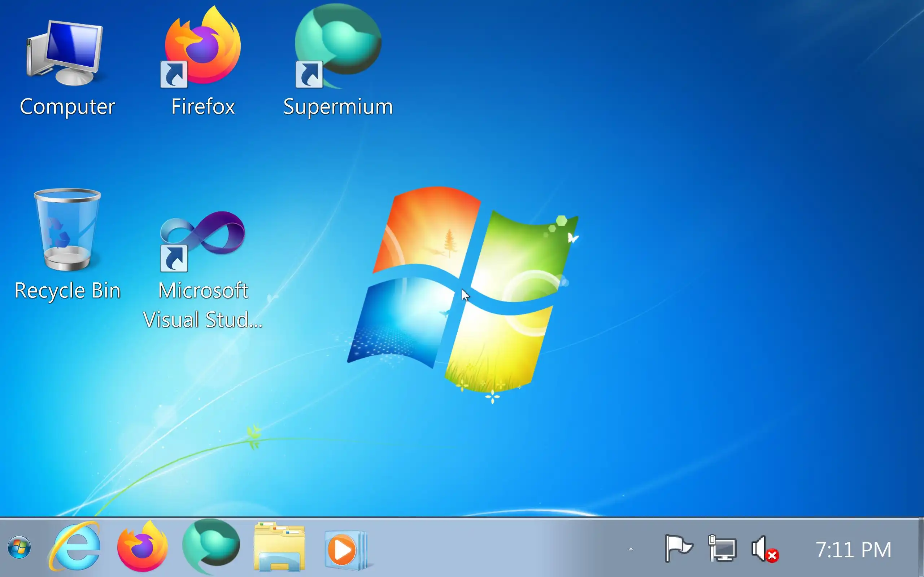Open the 7:11 PM clock
The image size is (924, 577).
click(853, 550)
